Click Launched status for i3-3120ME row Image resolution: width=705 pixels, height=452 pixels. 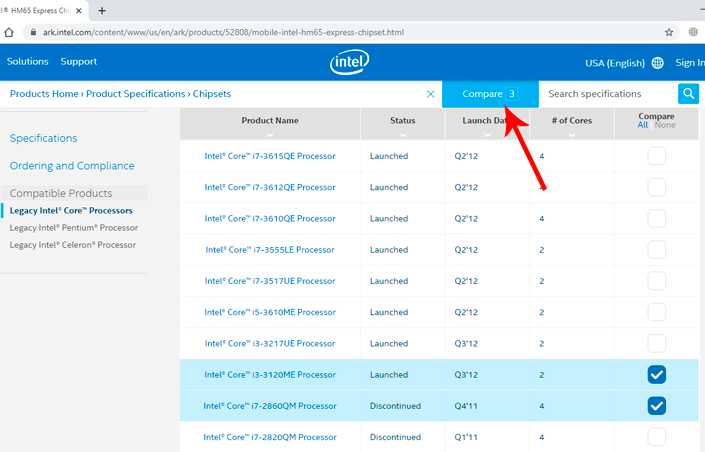389,375
